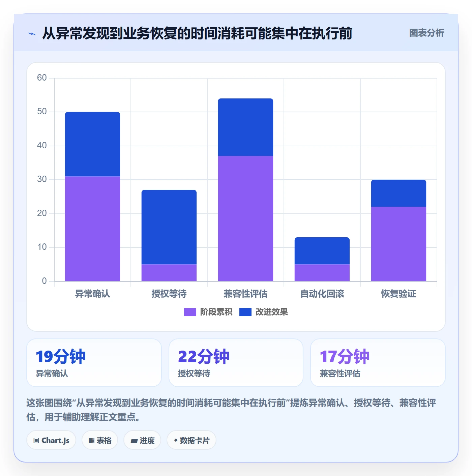The width and height of the screenshot is (472, 476).
Task: Click the 兼容性评估 x-axis label
Action: (245, 294)
